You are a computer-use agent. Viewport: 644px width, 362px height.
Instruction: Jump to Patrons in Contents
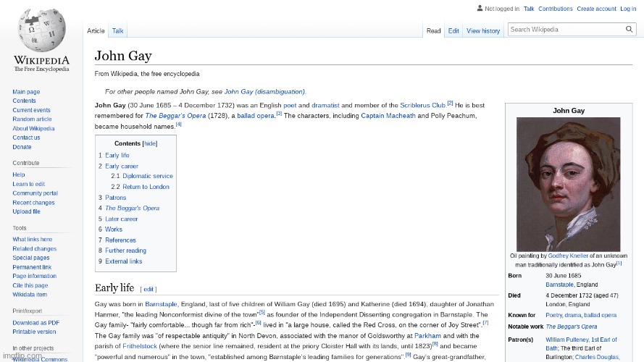pyautogui.click(x=115, y=198)
